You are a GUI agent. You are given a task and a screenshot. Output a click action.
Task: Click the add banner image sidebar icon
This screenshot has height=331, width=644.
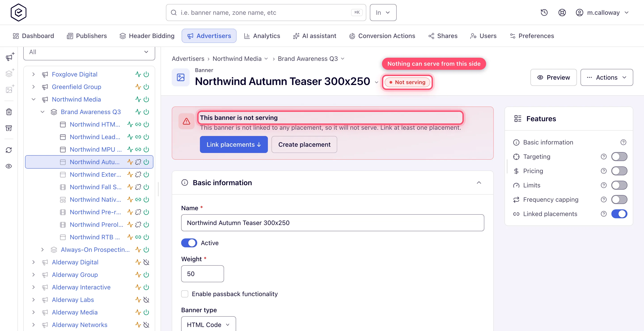pyautogui.click(x=10, y=89)
